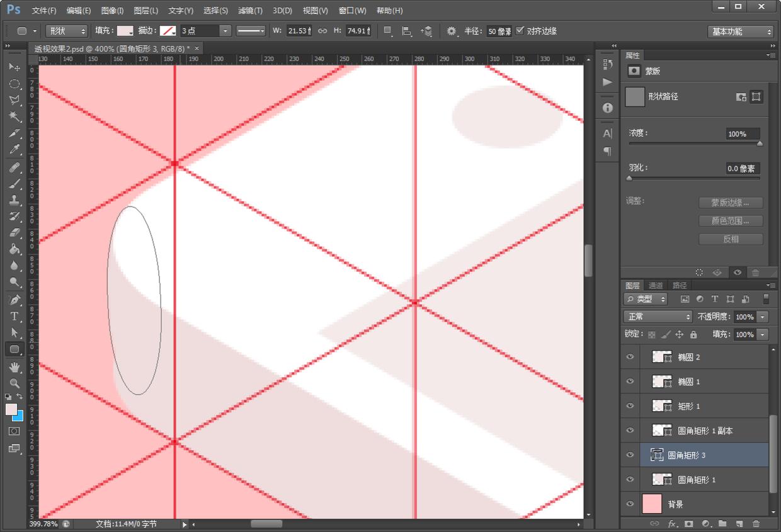Open the 滤镜(T) menu
Screen dimensions: 781x532
click(x=250, y=11)
